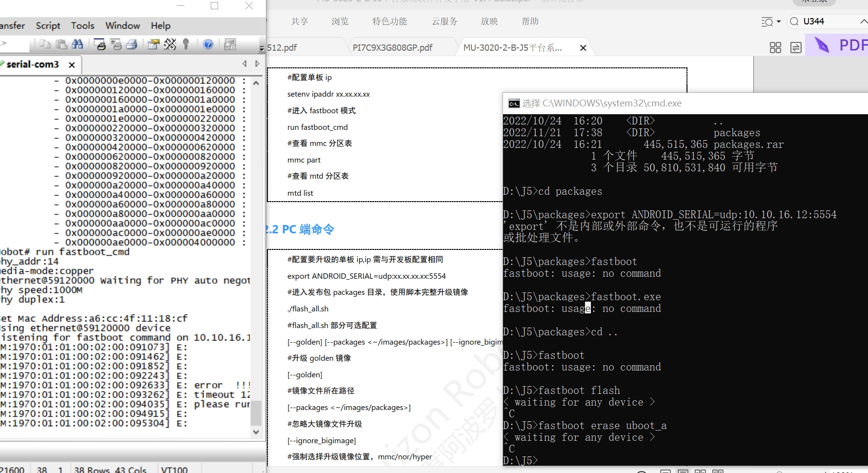Click the Paste clipboard toolbar icon
This screenshot has width=868, height=473.
click(x=61, y=44)
